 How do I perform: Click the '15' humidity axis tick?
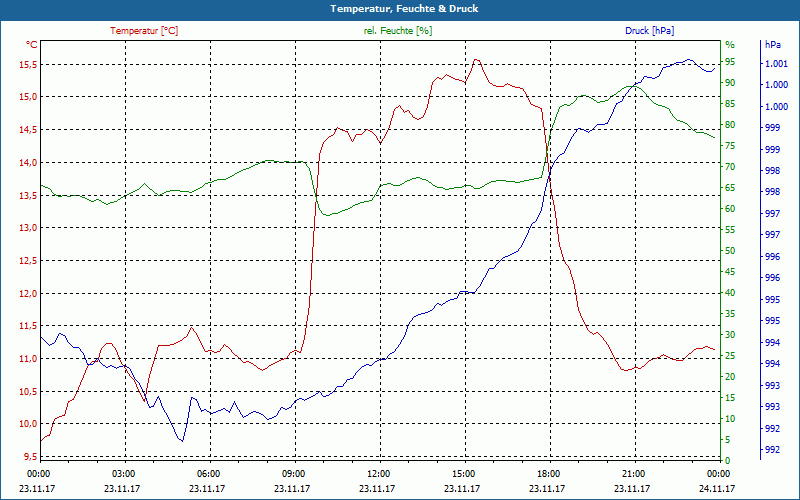730,397
